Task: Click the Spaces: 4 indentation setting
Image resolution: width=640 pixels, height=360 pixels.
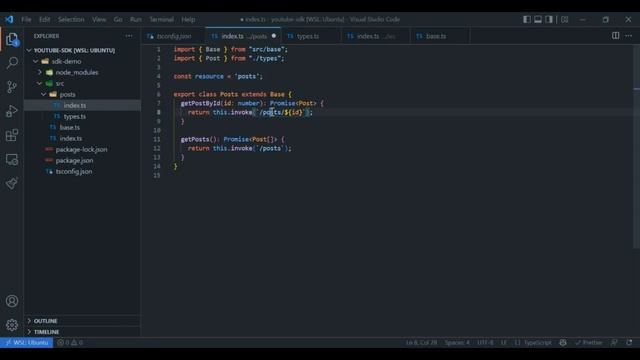Action: pyautogui.click(x=457, y=342)
